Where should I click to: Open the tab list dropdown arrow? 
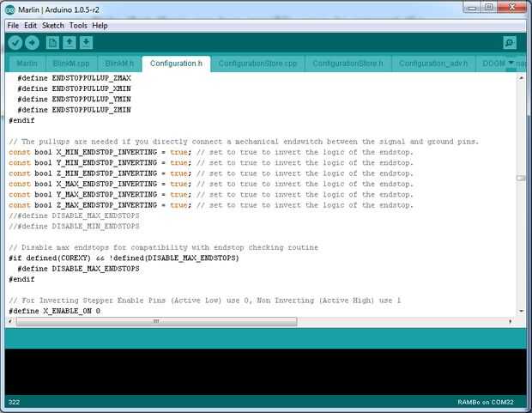click(511, 64)
